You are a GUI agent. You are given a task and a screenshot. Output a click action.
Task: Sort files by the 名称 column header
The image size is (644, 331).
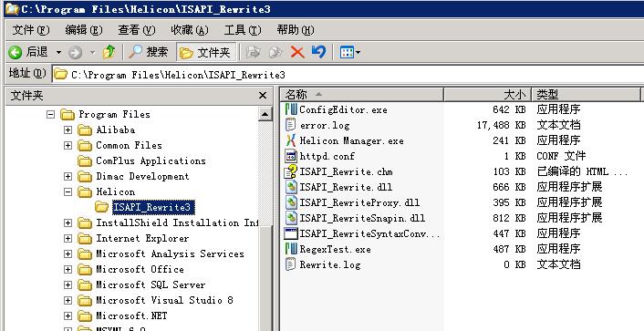[362, 95]
